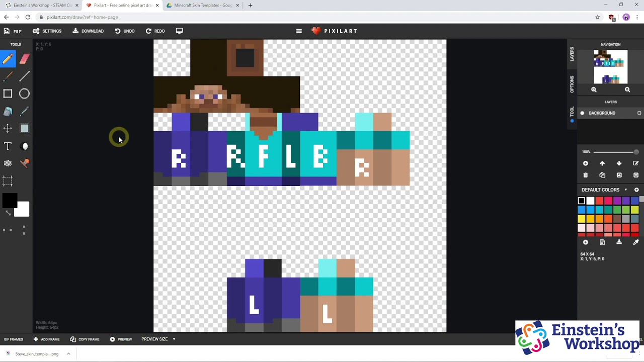Click the Download button

[x=88, y=31]
